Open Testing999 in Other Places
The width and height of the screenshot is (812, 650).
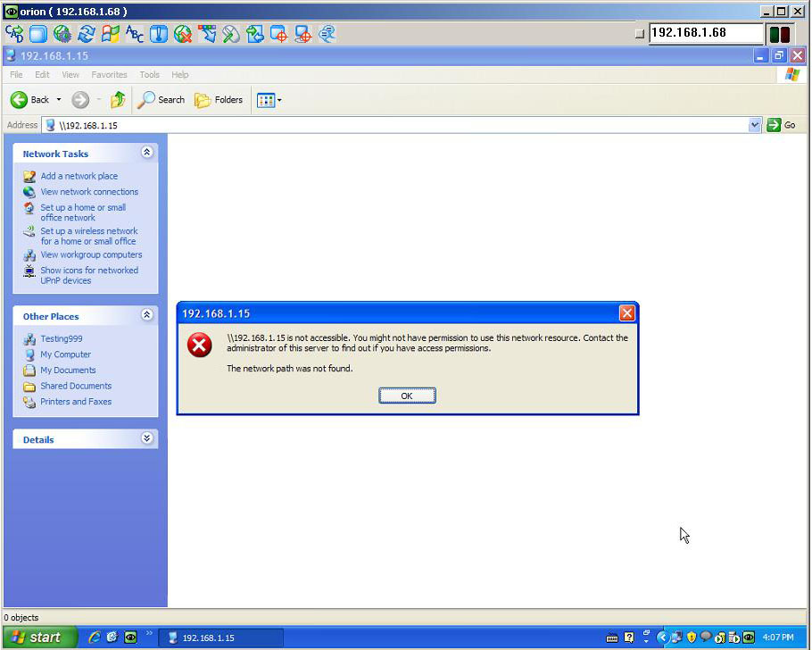click(61, 338)
